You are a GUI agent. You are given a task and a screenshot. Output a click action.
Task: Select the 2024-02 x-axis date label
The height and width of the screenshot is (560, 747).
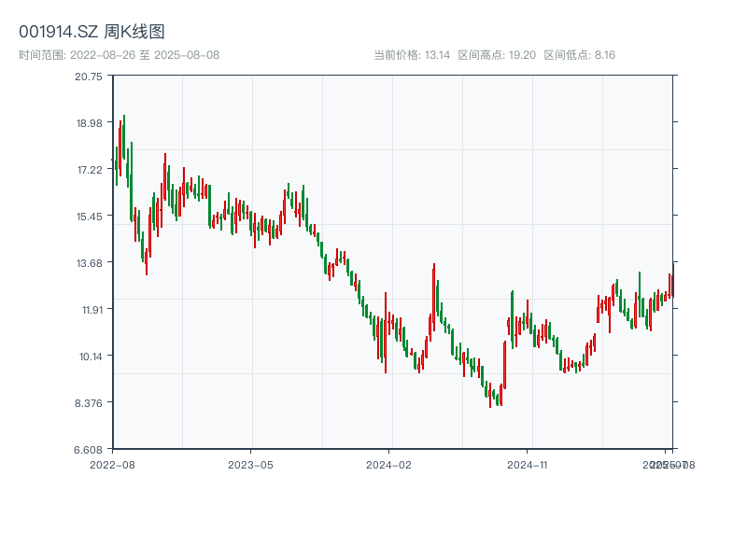click(x=389, y=464)
